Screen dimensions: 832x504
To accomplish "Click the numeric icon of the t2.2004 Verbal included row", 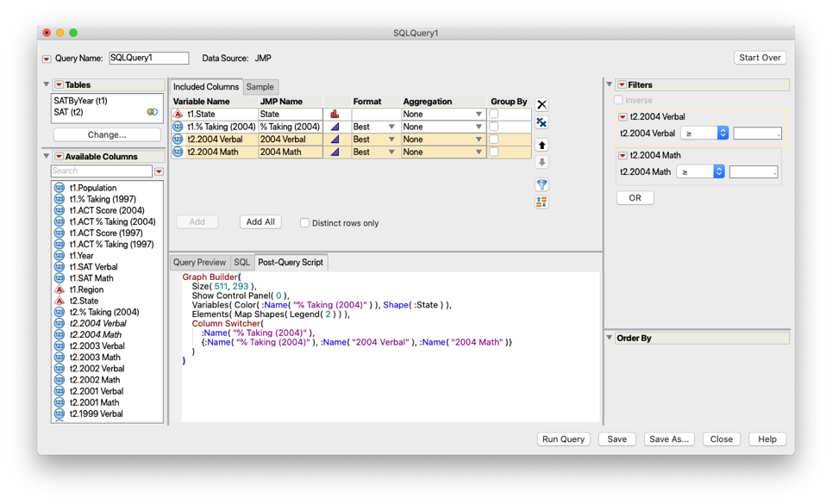I will (178, 140).
